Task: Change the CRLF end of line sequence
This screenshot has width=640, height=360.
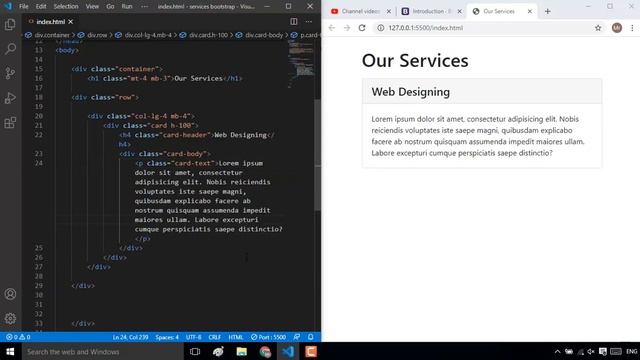Action: tap(215, 337)
